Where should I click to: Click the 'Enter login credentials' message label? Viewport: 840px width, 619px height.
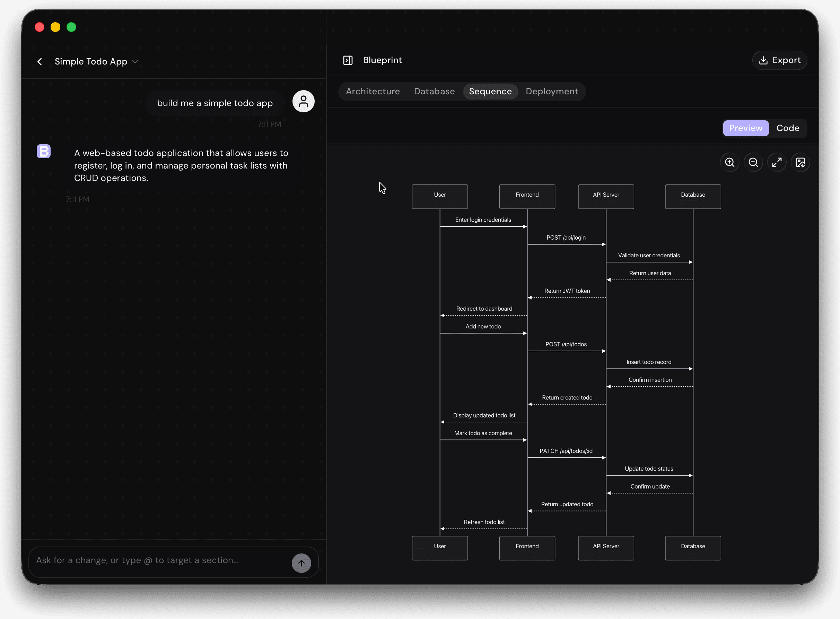point(483,220)
